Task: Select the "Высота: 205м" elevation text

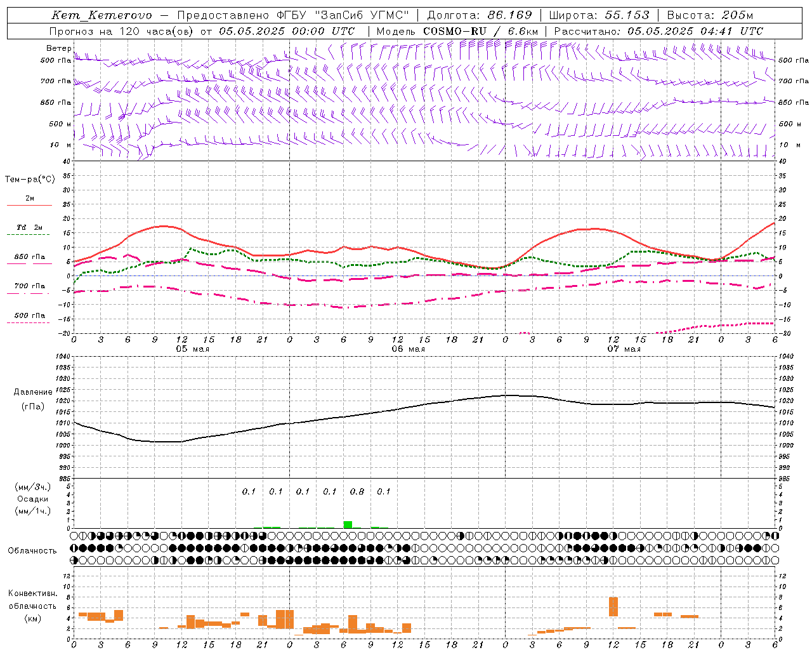Action: click(x=710, y=15)
